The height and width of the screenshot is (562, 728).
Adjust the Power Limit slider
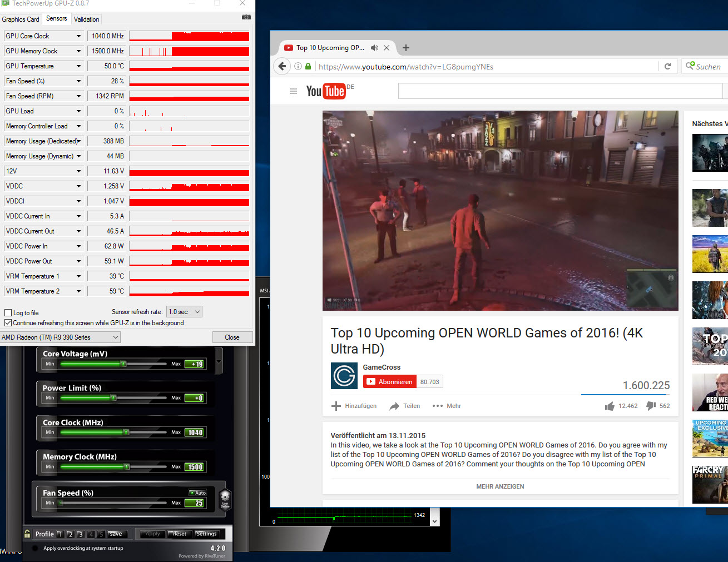pyautogui.click(x=113, y=398)
